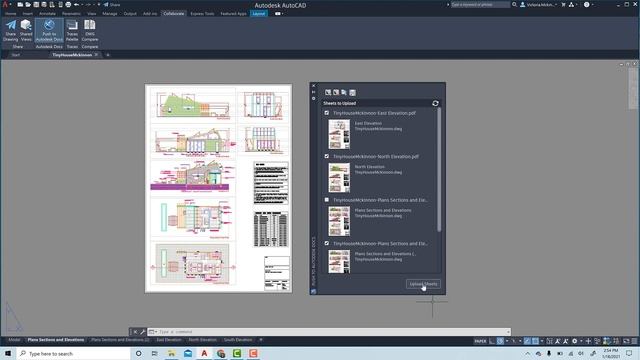Image resolution: width=640 pixels, height=360 pixels.
Task: Check the unchecked Plans Sections and Elevations sheet
Action: click(x=327, y=200)
